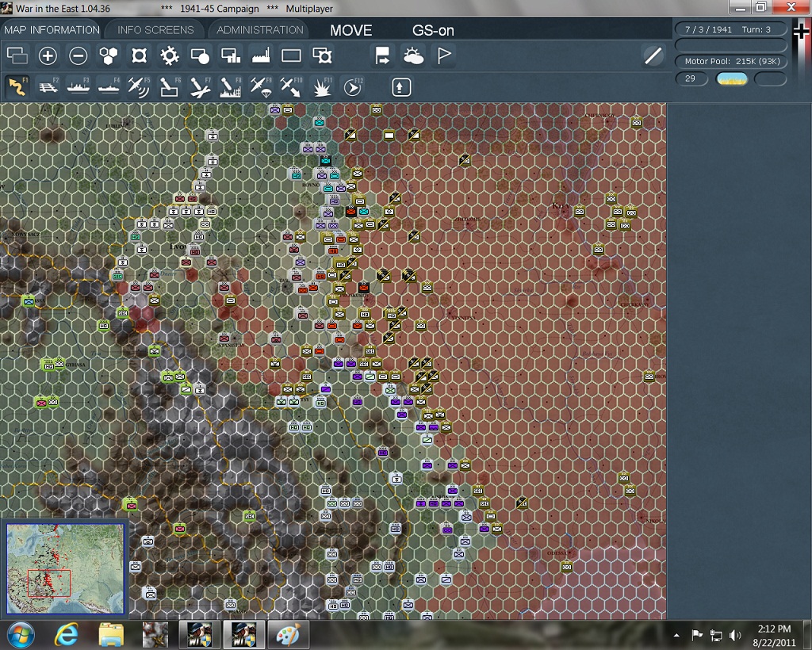The height and width of the screenshot is (650, 812).
Task: Click the STANISLAV city label on map
Action: click(231, 345)
